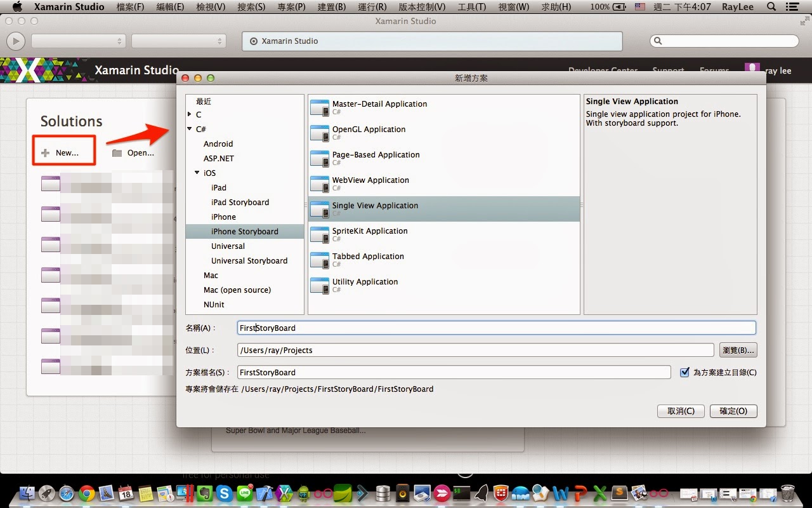Expand the C language category
Screen dimensions: 812x508
pyautogui.click(x=189, y=114)
